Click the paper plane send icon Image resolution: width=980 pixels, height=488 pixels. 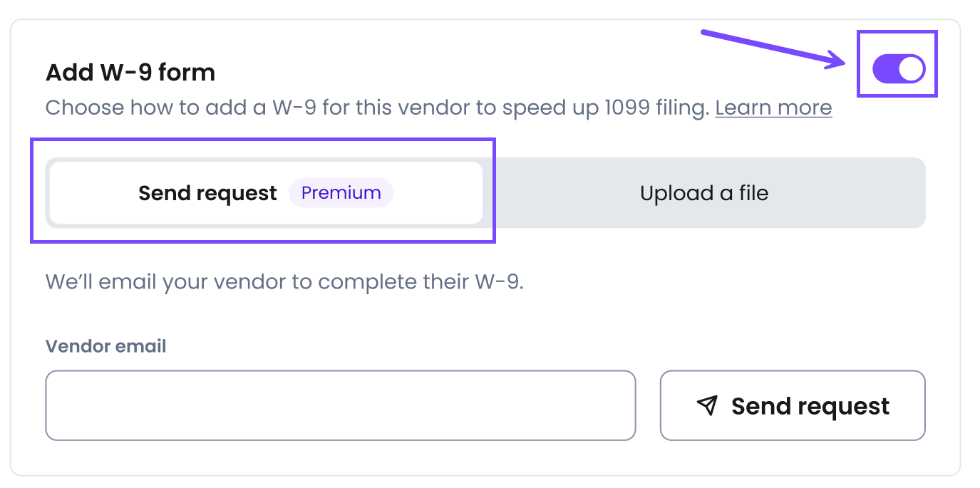pos(706,406)
